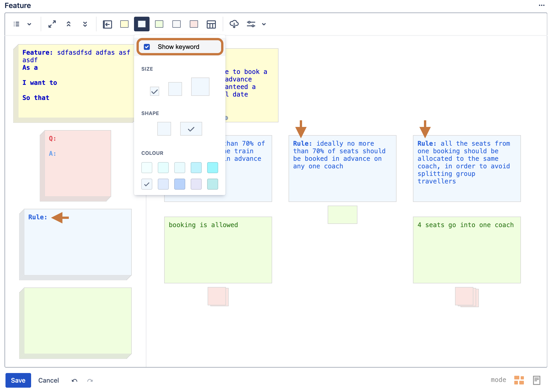Image resolution: width=552 pixels, height=392 pixels.
Task: Click the redo arrow icon
Action: [90, 381]
